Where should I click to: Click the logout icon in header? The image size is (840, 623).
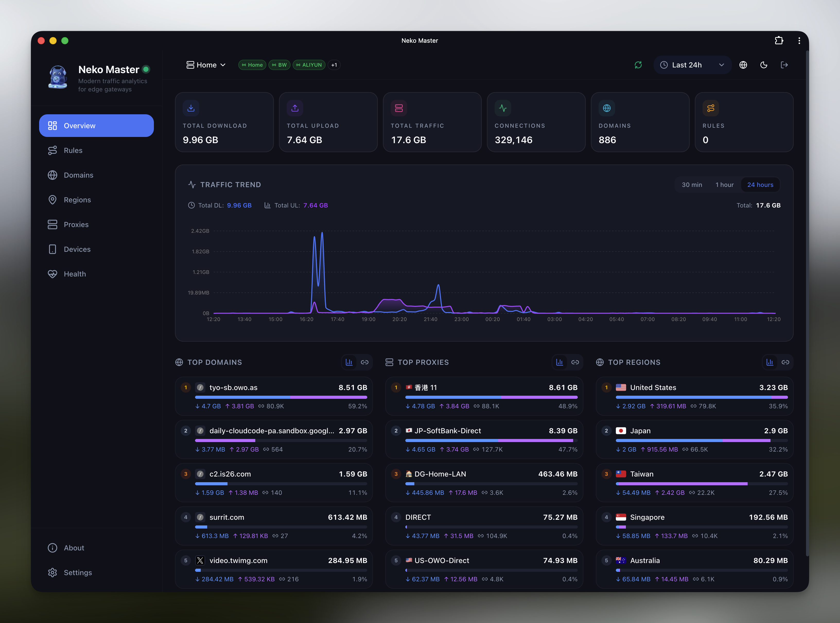click(x=784, y=65)
